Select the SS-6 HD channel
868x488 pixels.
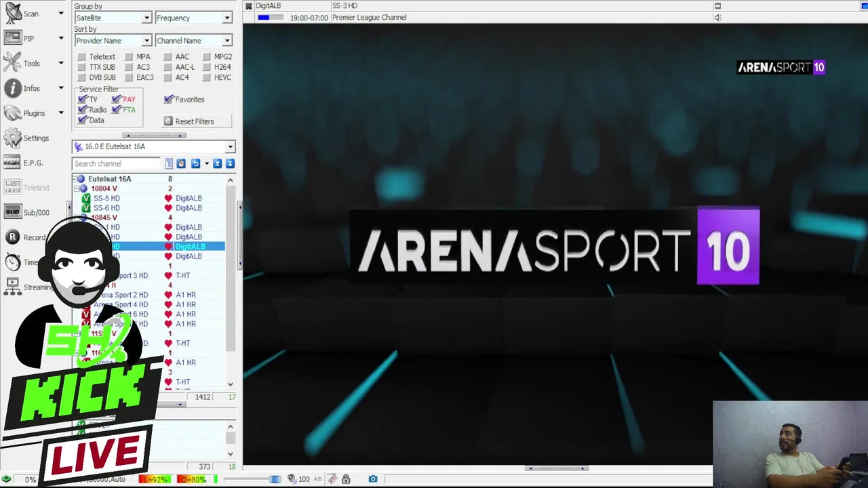tap(106, 208)
